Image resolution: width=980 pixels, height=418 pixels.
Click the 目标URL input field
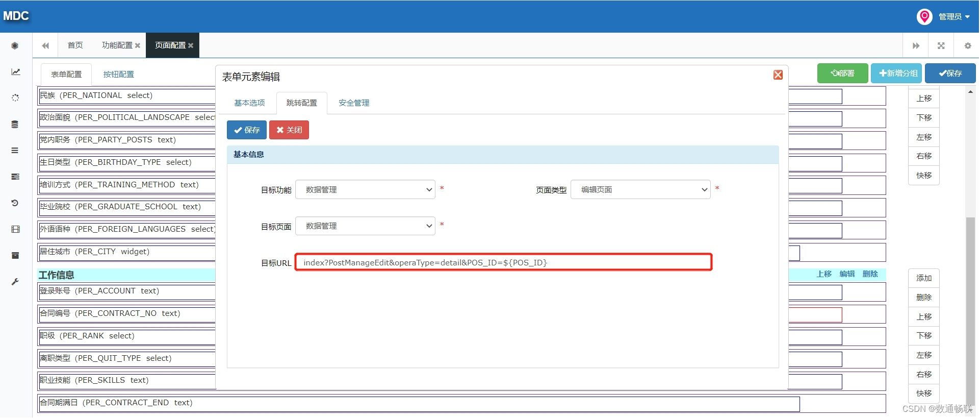coord(503,263)
